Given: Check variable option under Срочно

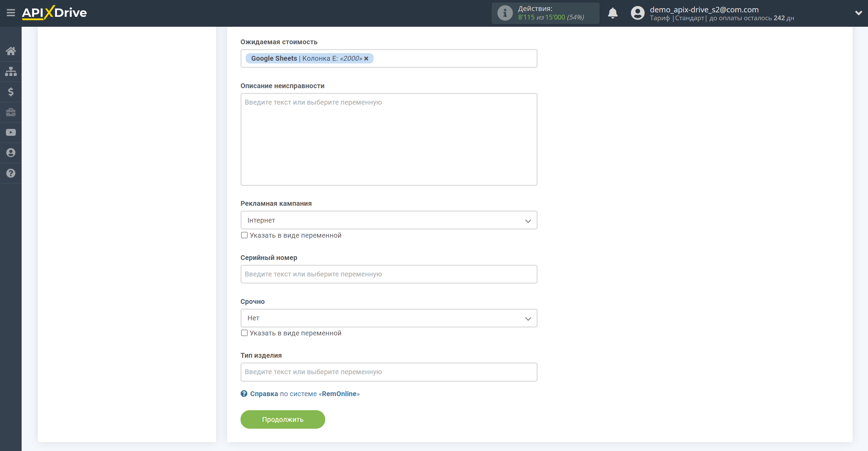Looking at the screenshot, I should 244,333.
